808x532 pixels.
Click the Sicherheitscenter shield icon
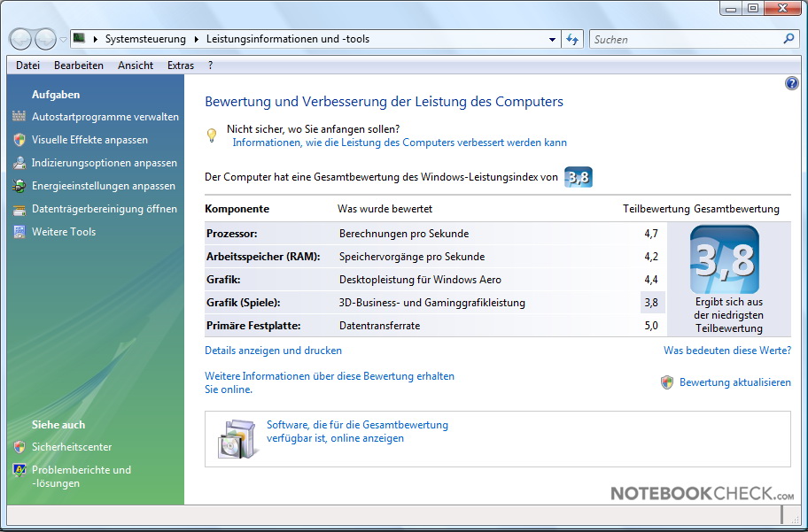point(19,446)
